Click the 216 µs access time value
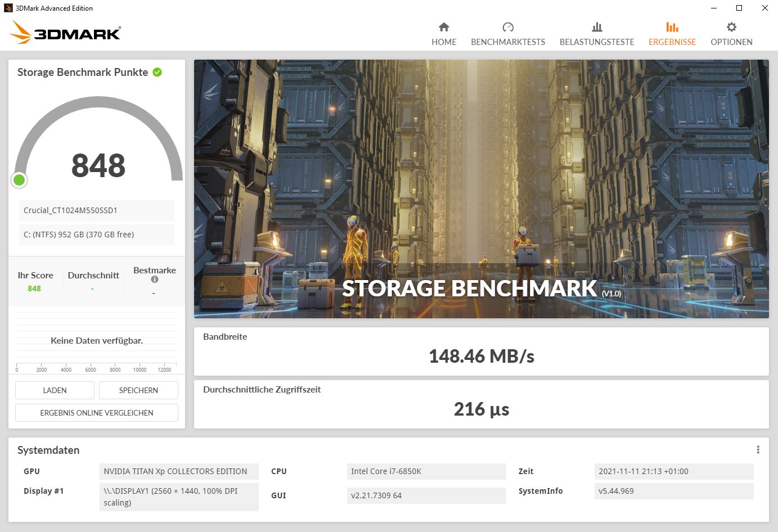Image resolution: width=778 pixels, height=532 pixels. (482, 409)
